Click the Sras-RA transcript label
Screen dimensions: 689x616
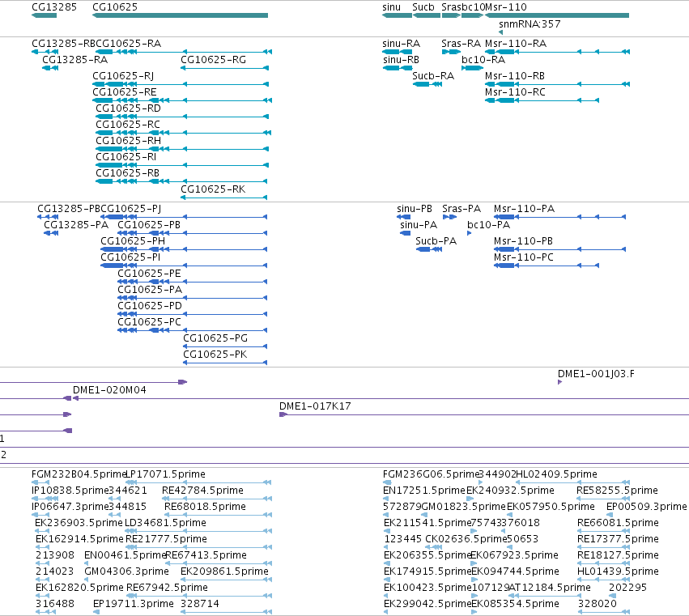[x=461, y=44]
